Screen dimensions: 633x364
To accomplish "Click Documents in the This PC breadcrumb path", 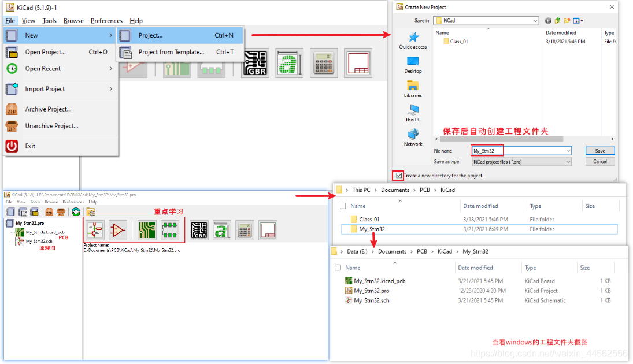I will click(395, 190).
